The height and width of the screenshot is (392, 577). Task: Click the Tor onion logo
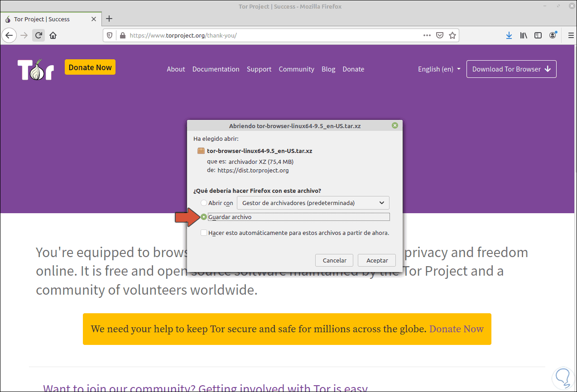[36, 70]
